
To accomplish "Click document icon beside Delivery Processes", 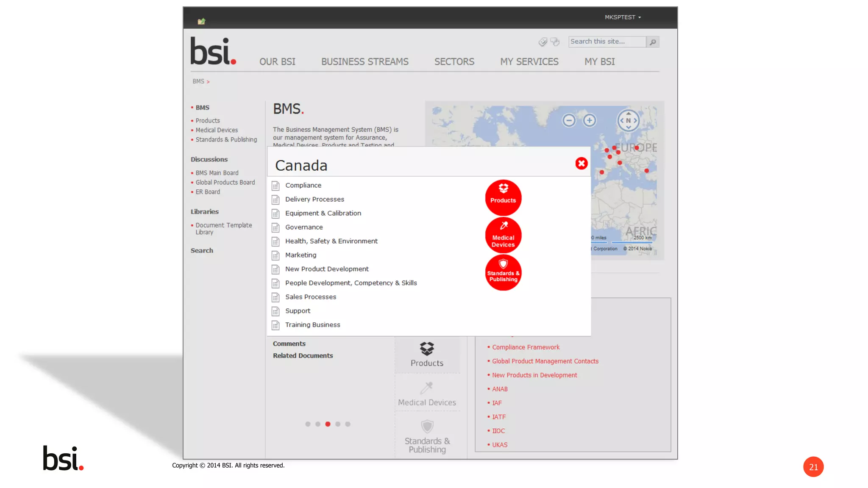I will point(275,200).
